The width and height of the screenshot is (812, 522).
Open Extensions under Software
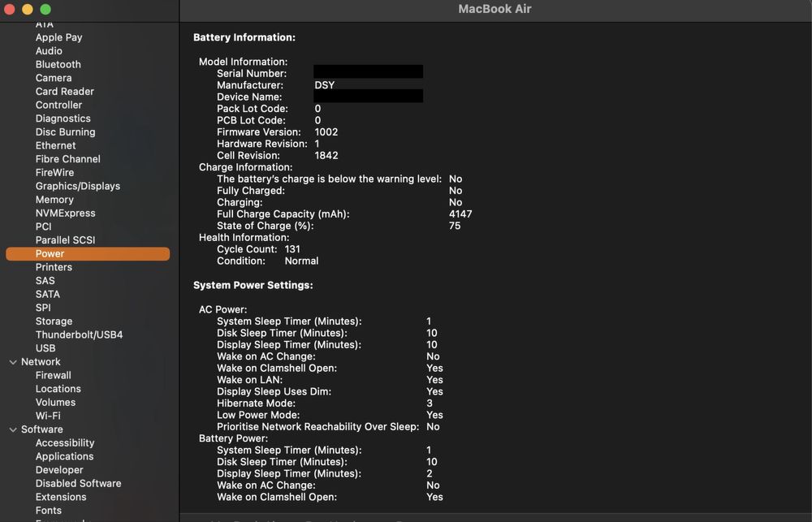(61, 497)
